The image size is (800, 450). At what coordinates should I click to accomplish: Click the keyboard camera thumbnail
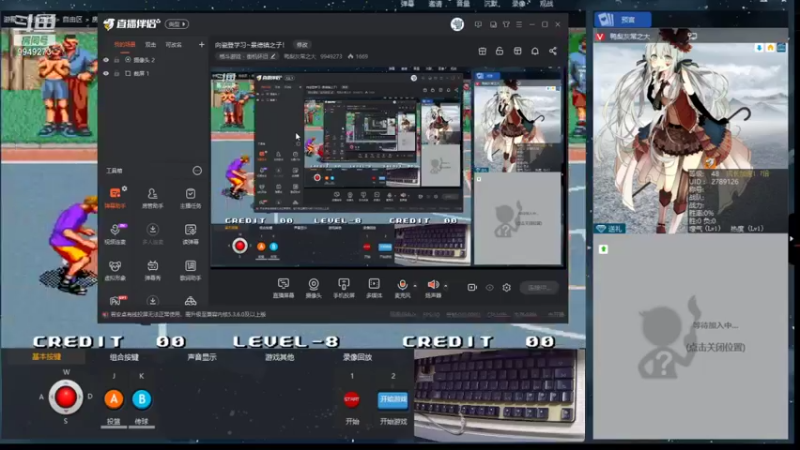coord(499,394)
